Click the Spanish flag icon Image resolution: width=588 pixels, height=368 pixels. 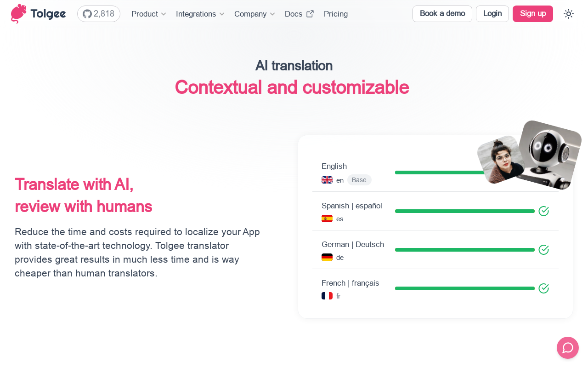[327, 219]
